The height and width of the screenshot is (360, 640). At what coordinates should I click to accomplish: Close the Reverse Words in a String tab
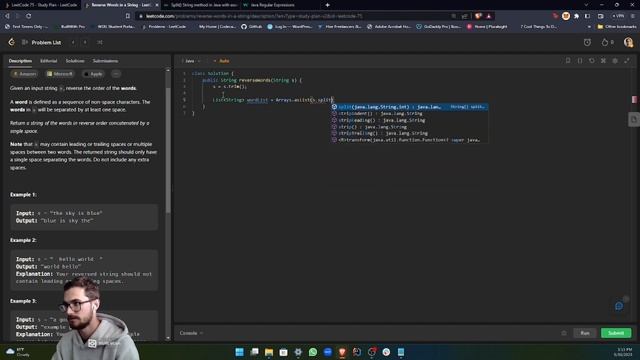tap(157, 5)
